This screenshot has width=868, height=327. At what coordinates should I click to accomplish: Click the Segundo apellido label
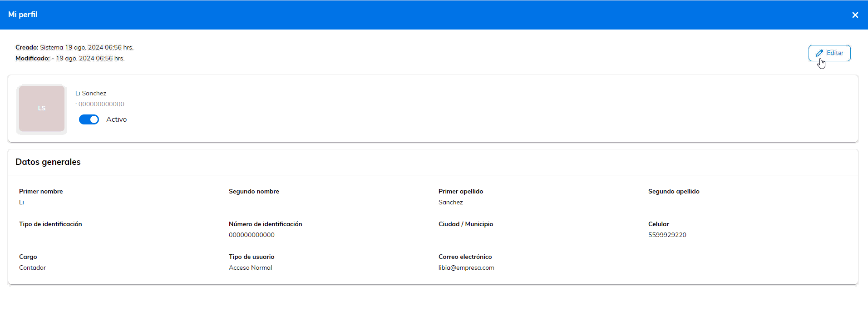point(673,191)
